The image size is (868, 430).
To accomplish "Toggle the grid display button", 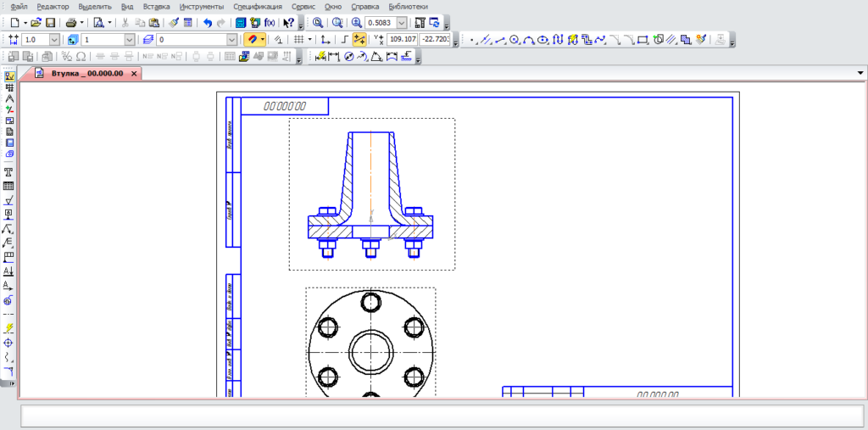I will click(298, 40).
